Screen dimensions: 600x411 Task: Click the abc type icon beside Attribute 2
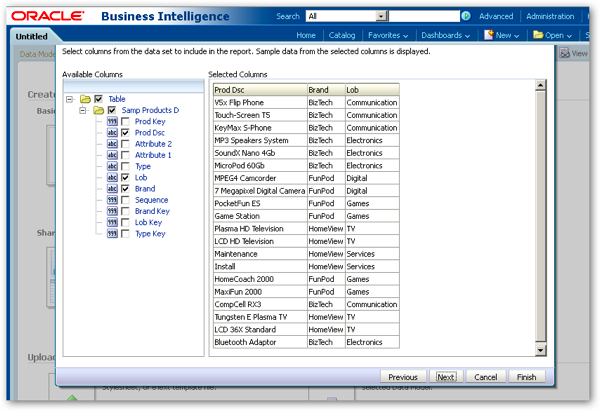point(112,144)
